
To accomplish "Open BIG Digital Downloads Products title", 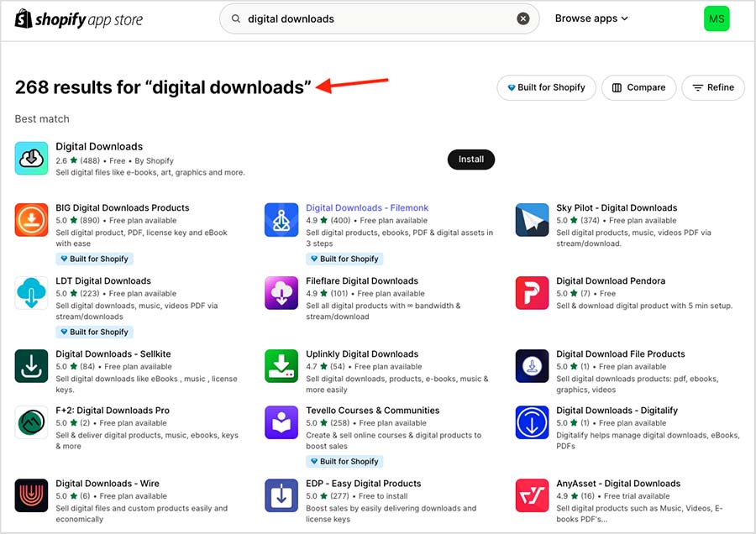I will (123, 207).
